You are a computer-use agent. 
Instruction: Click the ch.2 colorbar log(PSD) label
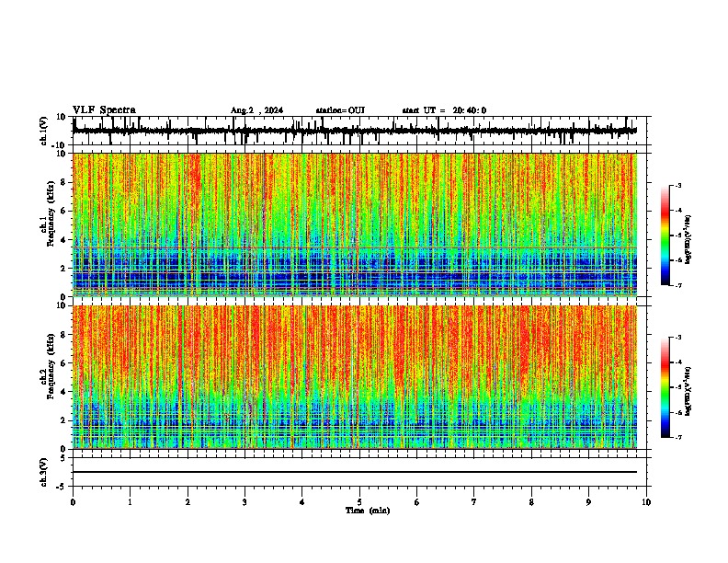[x=688, y=391]
